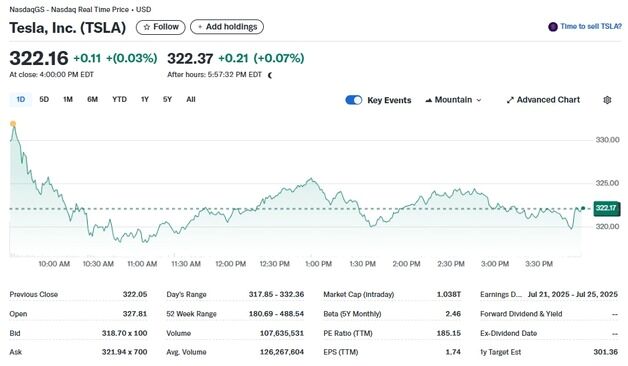The height and width of the screenshot is (366, 628).
Task: Click the 322.17 price label on chart
Action: [x=606, y=208]
